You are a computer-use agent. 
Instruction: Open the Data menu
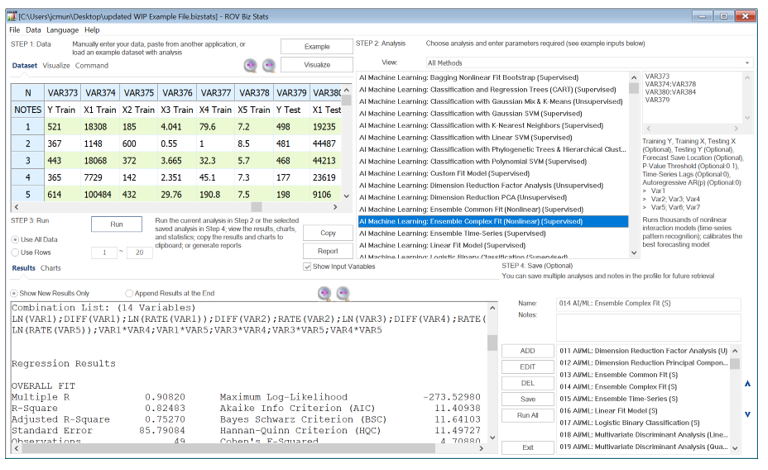[33, 30]
